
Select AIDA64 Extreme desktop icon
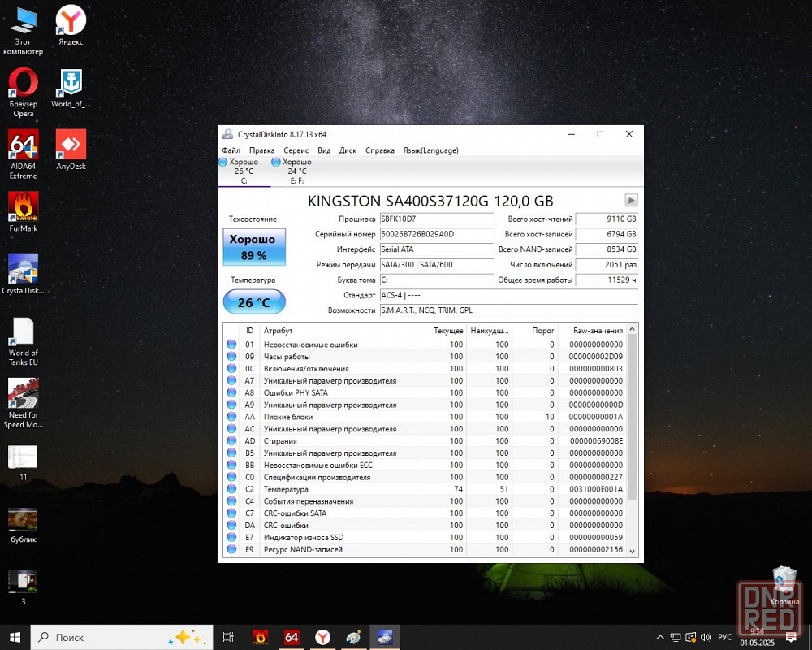[x=24, y=154]
